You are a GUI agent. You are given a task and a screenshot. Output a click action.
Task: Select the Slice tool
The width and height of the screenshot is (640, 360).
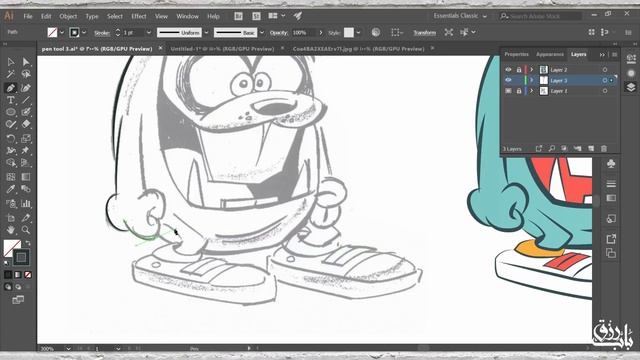point(26,218)
